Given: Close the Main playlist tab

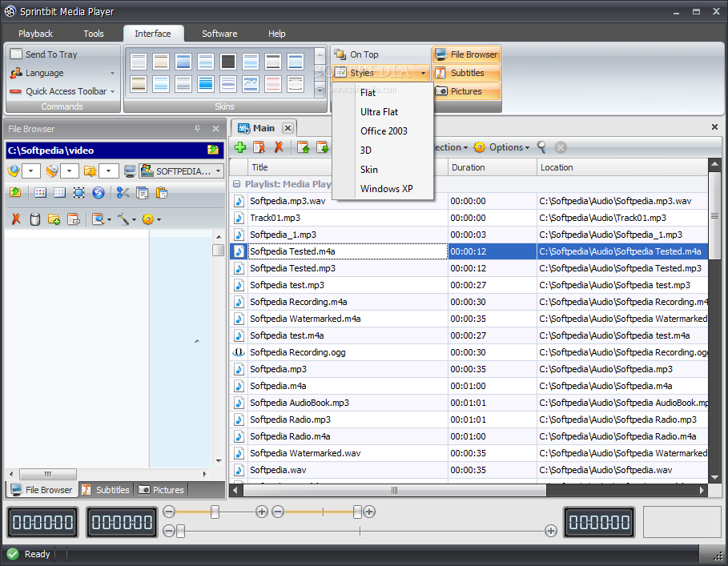Looking at the screenshot, I should click(x=288, y=128).
